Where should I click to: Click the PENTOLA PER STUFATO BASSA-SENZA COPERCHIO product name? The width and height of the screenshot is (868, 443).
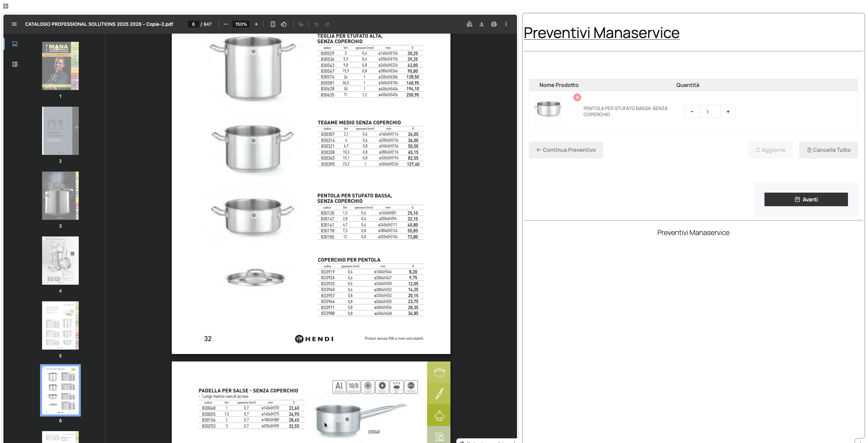click(625, 111)
